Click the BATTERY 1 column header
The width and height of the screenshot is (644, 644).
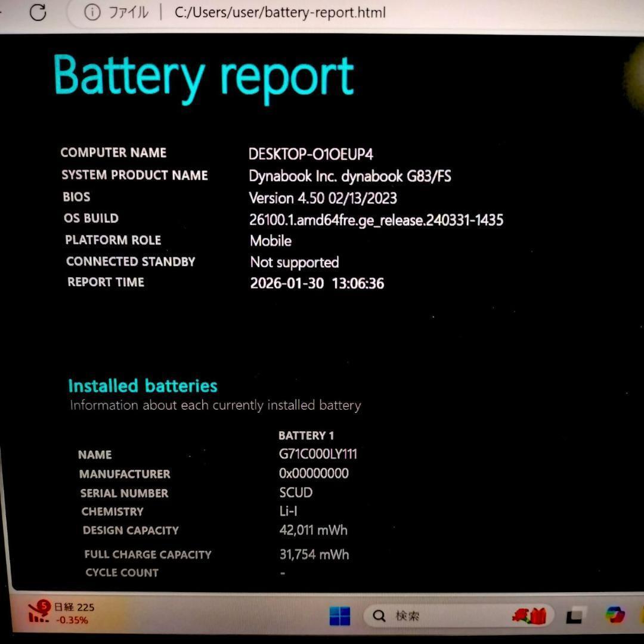click(x=305, y=435)
